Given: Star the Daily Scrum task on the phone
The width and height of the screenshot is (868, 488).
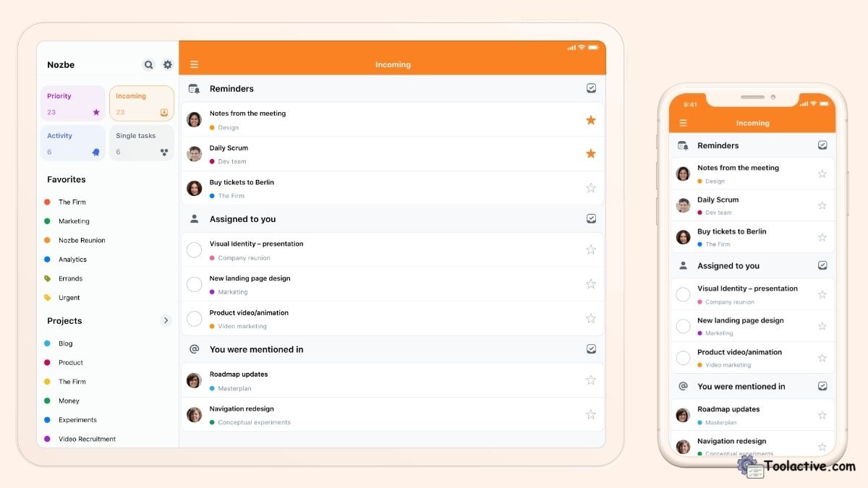Looking at the screenshot, I should click(822, 206).
